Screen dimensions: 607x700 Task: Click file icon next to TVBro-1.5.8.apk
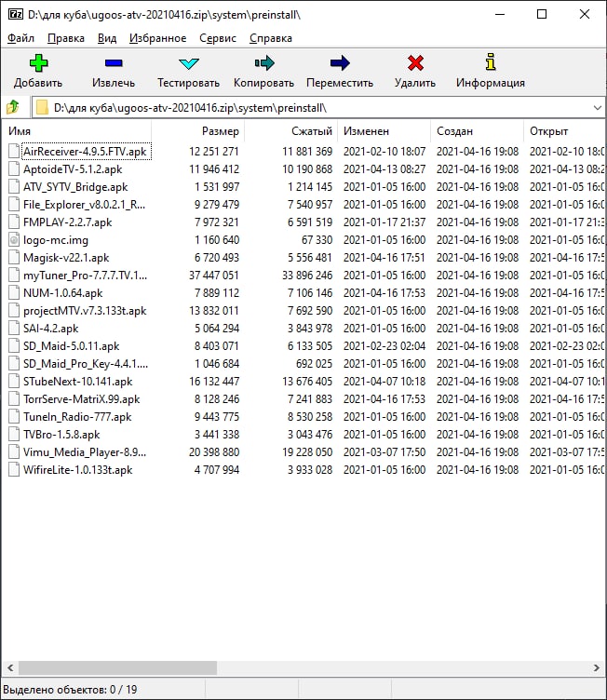[14, 435]
